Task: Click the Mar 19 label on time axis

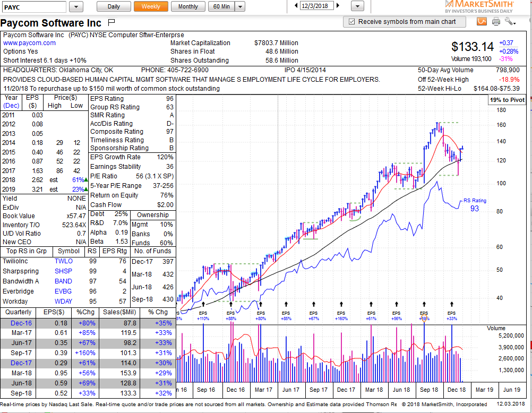Action: click(484, 390)
